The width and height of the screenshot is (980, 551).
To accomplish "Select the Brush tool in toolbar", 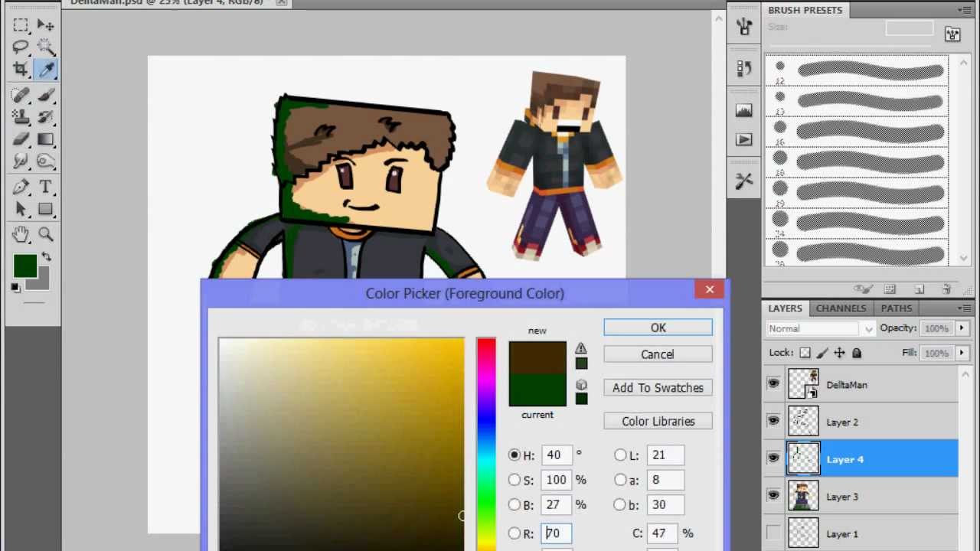I will pyautogui.click(x=45, y=95).
